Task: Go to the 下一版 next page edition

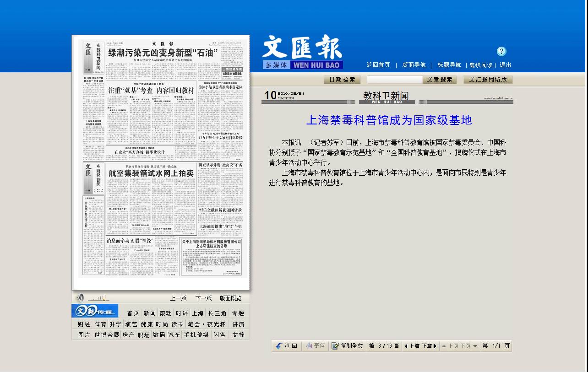Action: click(203, 298)
